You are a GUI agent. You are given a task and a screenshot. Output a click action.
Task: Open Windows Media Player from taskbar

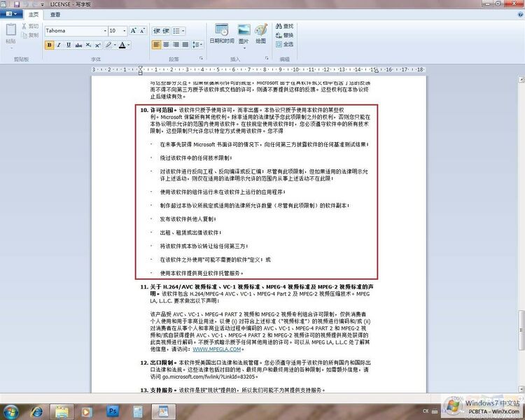[87, 412]
